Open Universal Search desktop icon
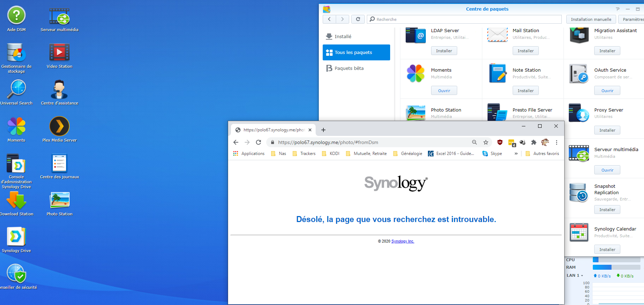Screen dimensions: 644x305 16,90
